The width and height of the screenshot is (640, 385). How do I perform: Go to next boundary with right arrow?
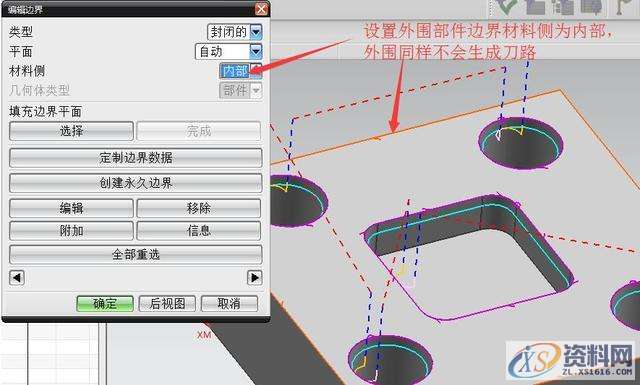point(255,278)
